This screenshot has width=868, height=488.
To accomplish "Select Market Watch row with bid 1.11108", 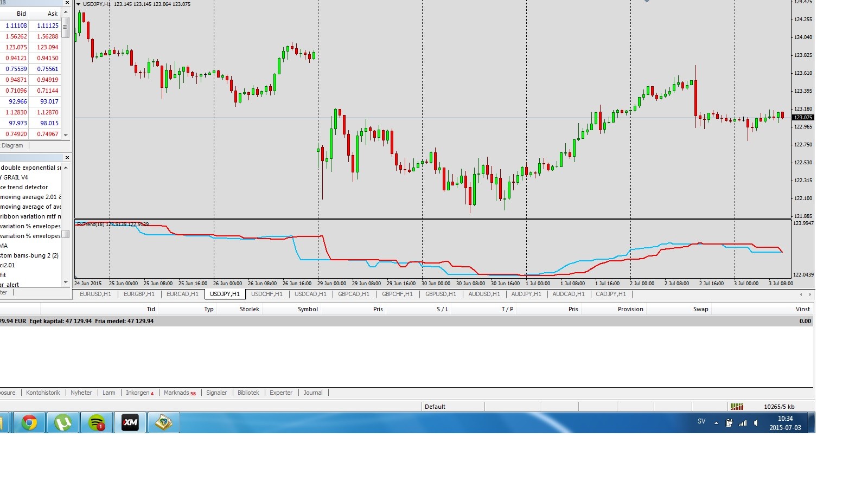I will (30, 25).
